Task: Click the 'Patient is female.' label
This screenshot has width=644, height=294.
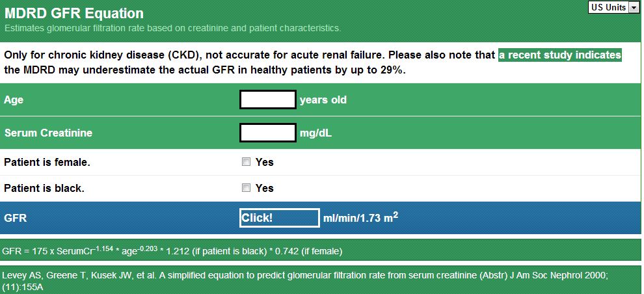Action: [47, 162]
